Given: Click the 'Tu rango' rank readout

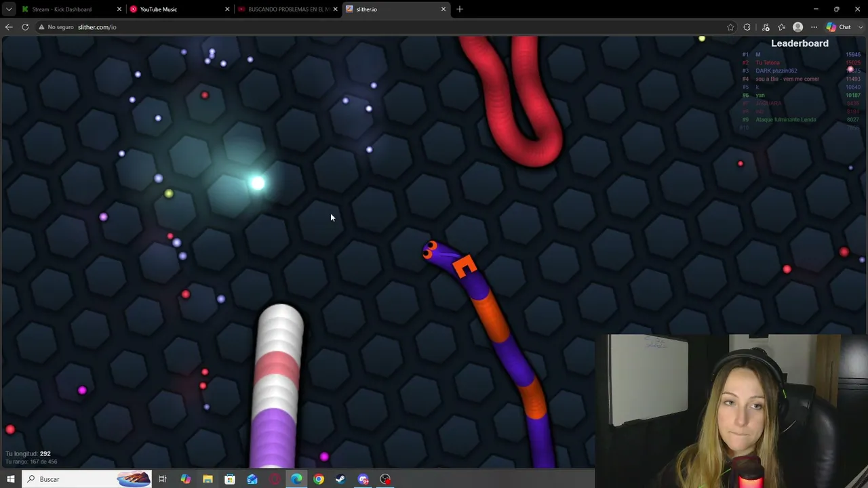Looking at the screenshot, I should point(31,462).
